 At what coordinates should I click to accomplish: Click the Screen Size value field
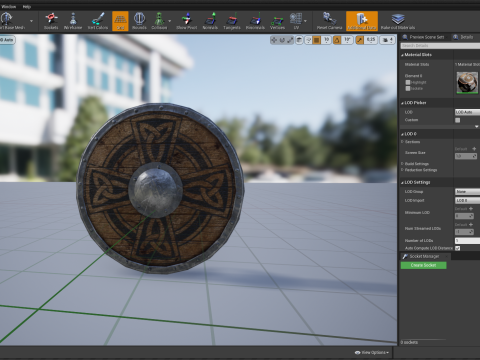pos(466,156)
